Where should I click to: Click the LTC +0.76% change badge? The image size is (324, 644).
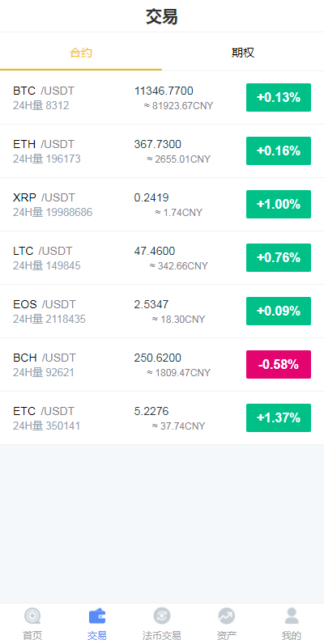point(279,257)
